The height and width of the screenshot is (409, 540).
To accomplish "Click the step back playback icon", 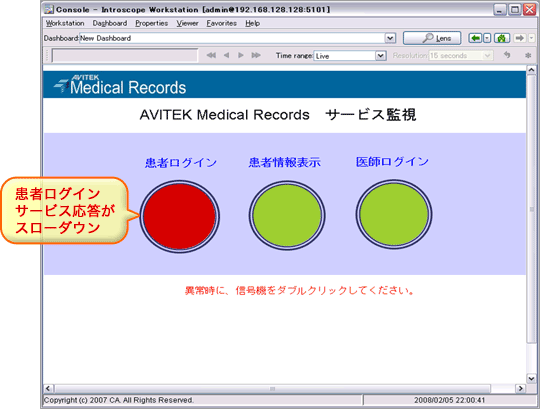I will 226,55.
